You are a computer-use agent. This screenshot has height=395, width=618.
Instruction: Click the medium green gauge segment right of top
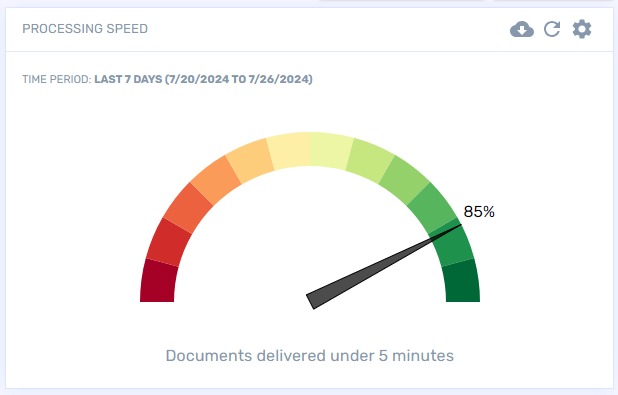click(x=404, y=180)
